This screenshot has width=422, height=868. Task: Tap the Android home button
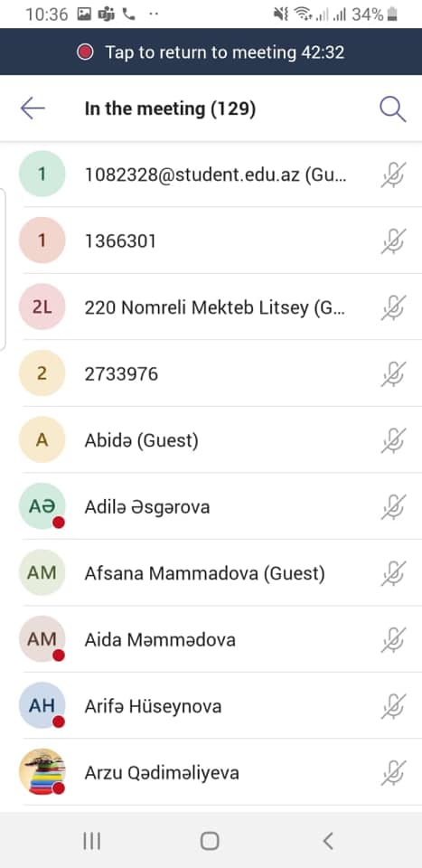(210, 841)
